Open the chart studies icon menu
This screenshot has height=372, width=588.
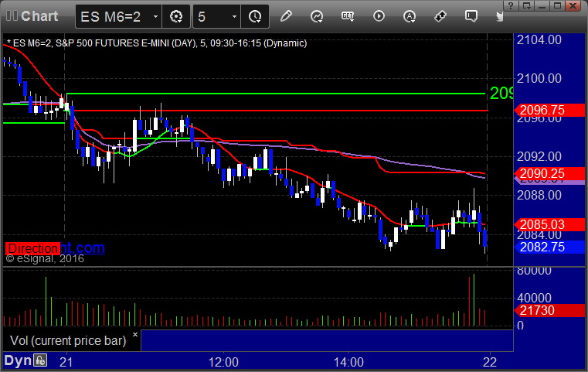coord(317,16)
